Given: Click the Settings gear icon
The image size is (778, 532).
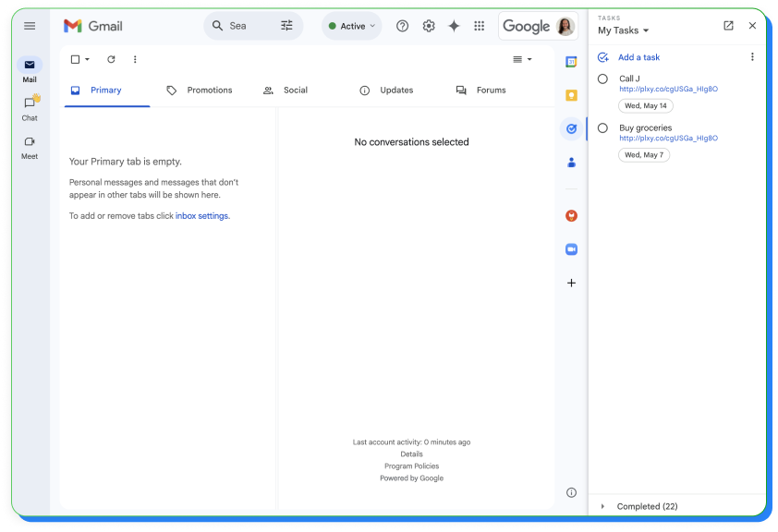Looking at the screenshot, I should click(x=429, y=26).
